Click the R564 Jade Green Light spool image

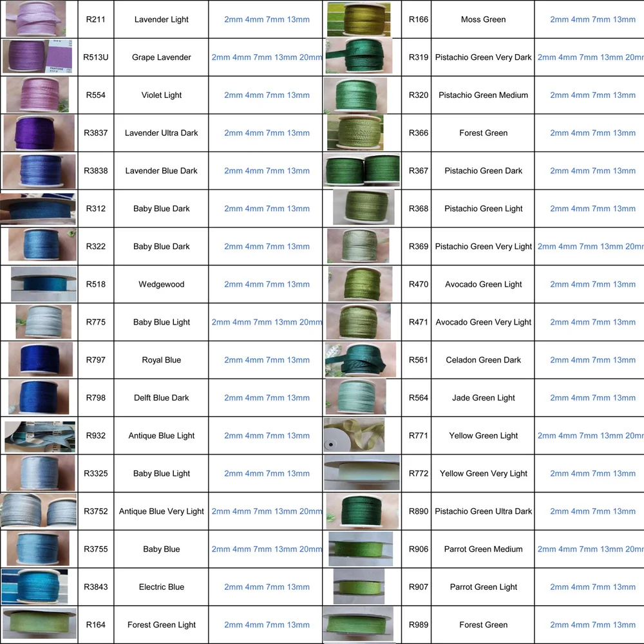coord(355,397)
